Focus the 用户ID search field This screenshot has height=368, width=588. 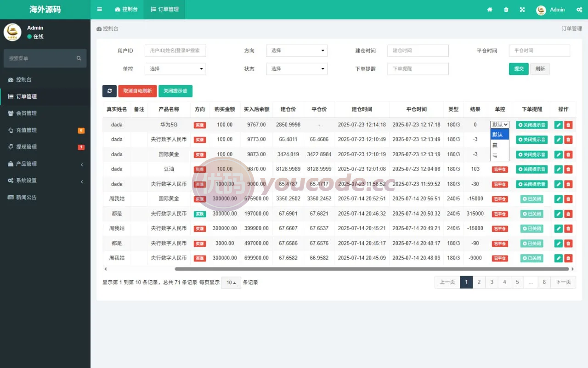pyautogui.click(x=175, y=51)
